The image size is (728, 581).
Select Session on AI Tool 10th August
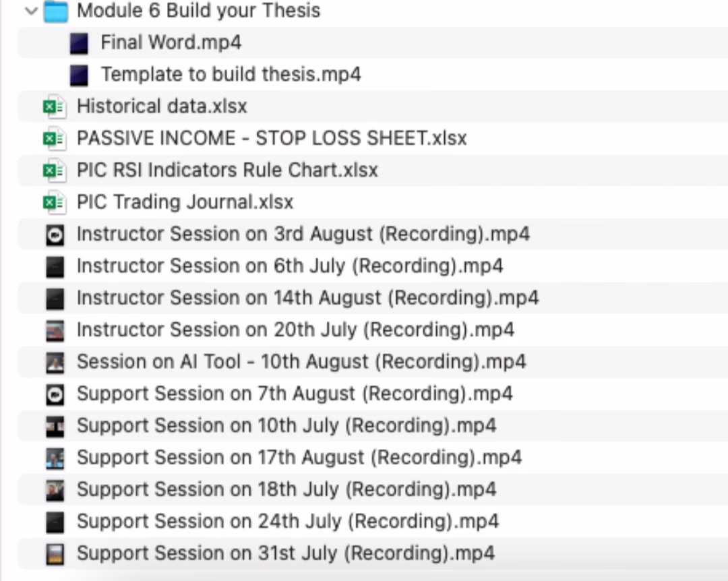click(301, 362)
